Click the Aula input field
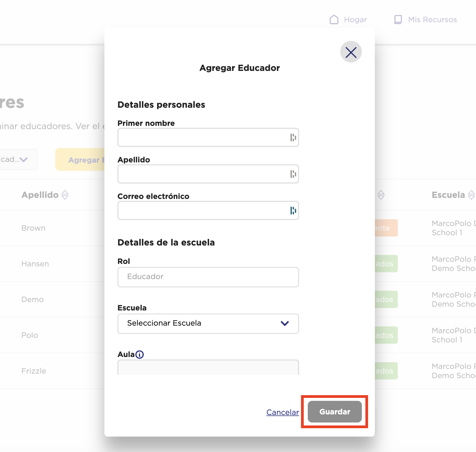Viewport: 476px width, 452px height. click(208, 368)
